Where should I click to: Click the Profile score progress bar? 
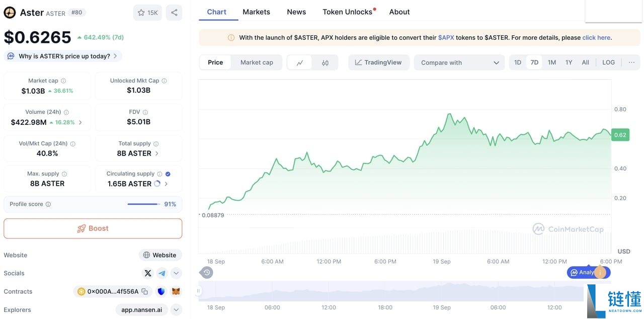click(x=143, y=204)
